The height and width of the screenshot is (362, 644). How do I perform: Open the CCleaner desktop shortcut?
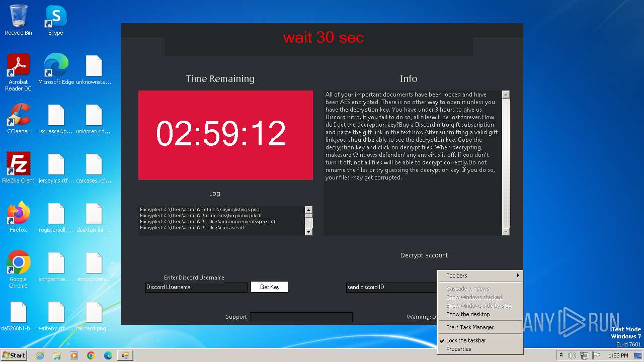(x=18, y=119)
